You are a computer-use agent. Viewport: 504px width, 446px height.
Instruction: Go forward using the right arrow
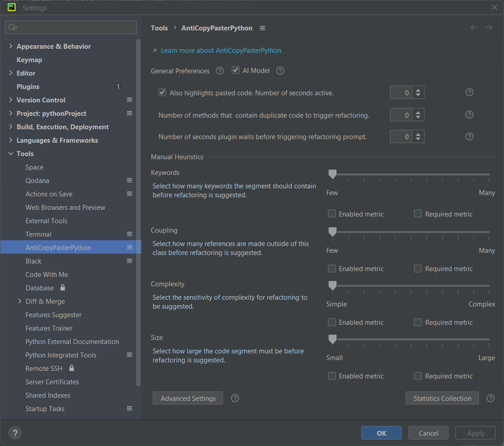(x=489, y=27)
